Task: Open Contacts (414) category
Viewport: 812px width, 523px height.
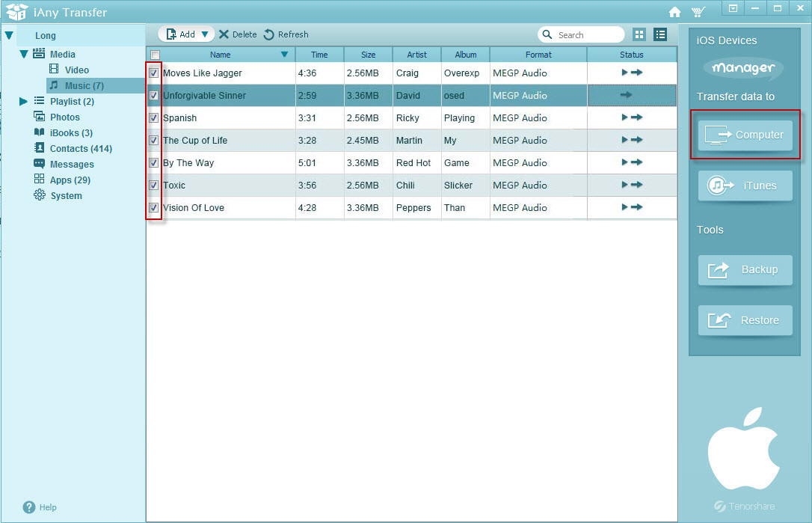Action: click(81, 149)
